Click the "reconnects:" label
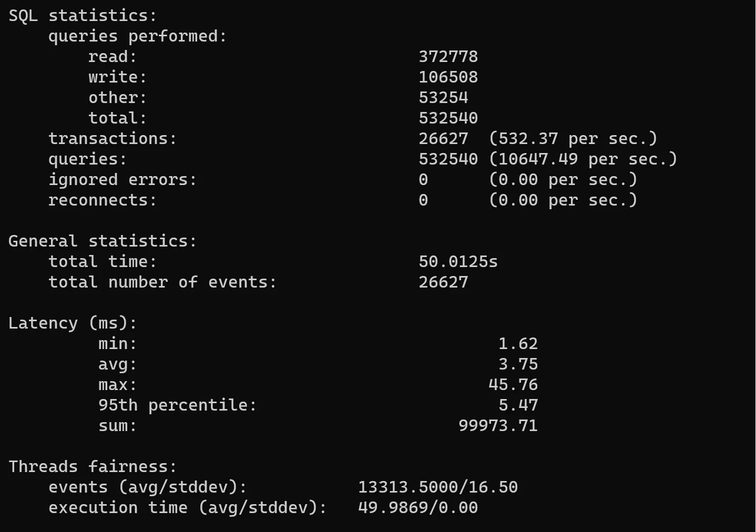The height and width of the screenshot is (532, 756). (x=103, y=200)
